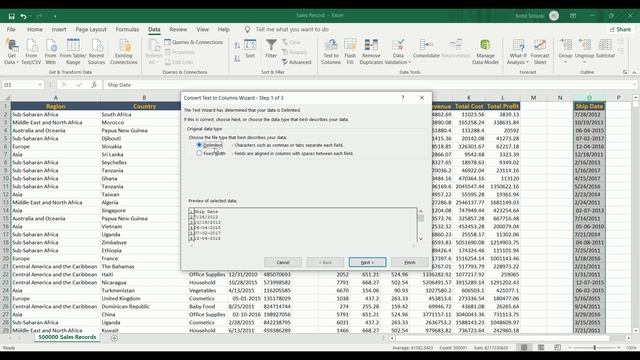Switch to the Home tab

[x=35, y=29]
